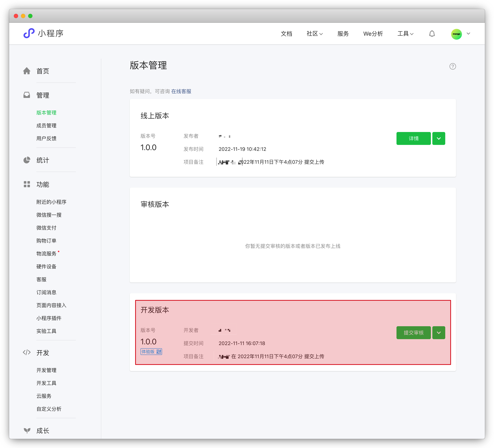
Task: Click the 管理 inbox icon
Action: [27, 95]
